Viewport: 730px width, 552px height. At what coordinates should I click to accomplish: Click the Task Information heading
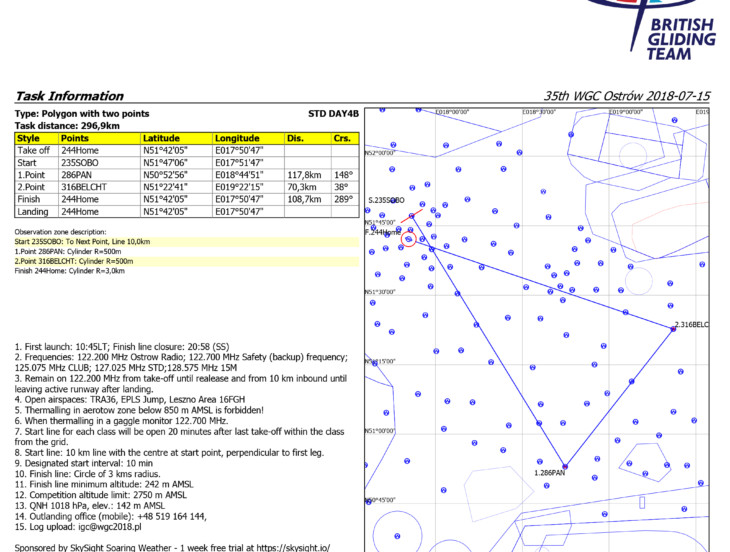pyautogui.click(x=69, y=96)
